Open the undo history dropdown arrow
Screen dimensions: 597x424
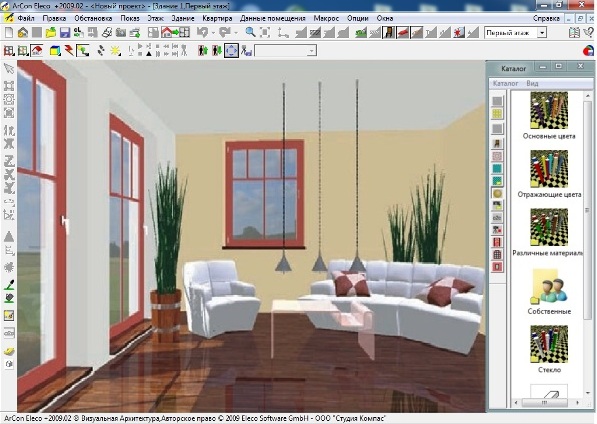tap(213, 33)
